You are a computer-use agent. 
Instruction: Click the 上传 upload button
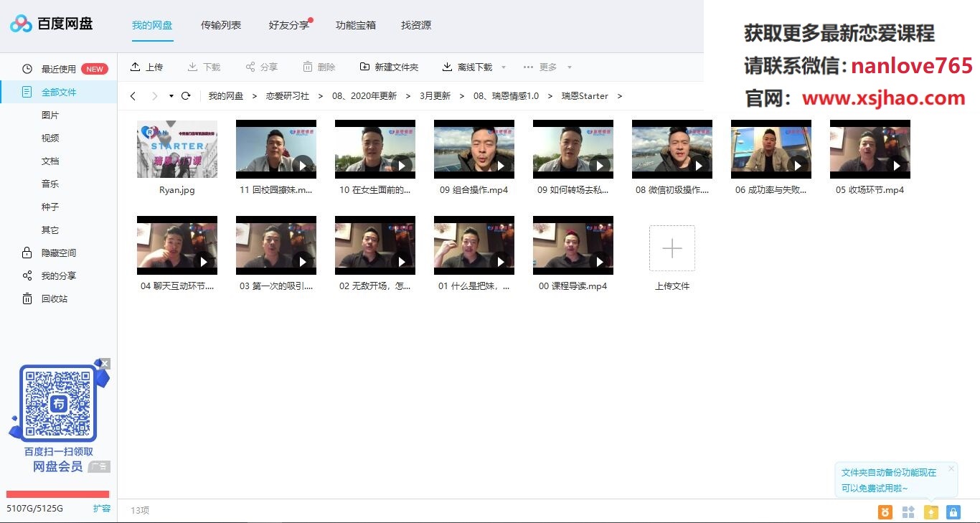(x=146, y=67)
